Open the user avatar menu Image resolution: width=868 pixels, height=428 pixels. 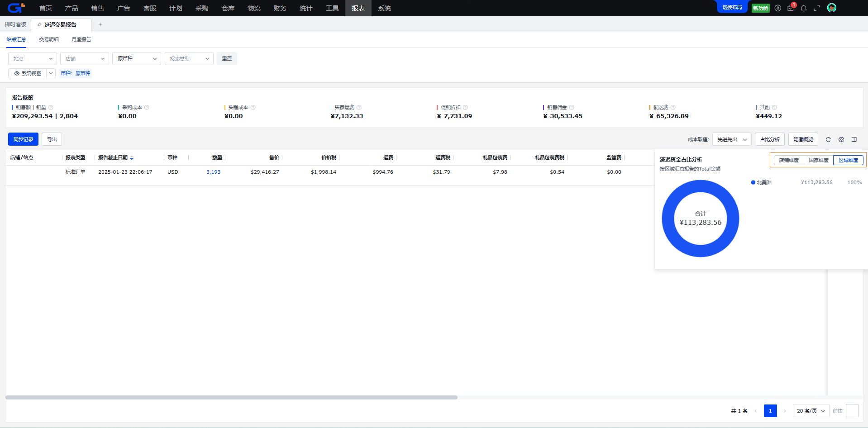(832, 8)
